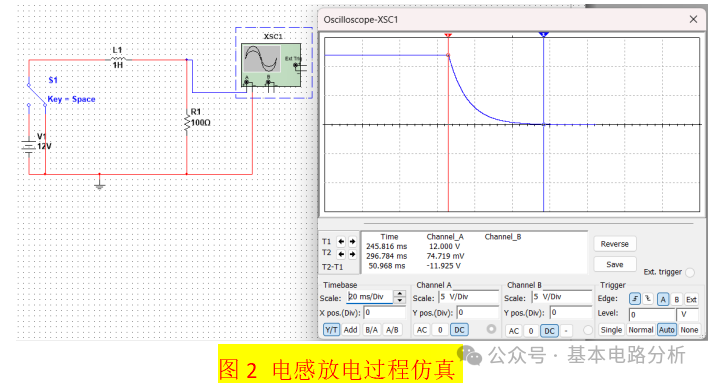This screenshot has width=708, height=383.
Task: Select the V1 12V battery symbol
Action: click(x=28, y=146)
